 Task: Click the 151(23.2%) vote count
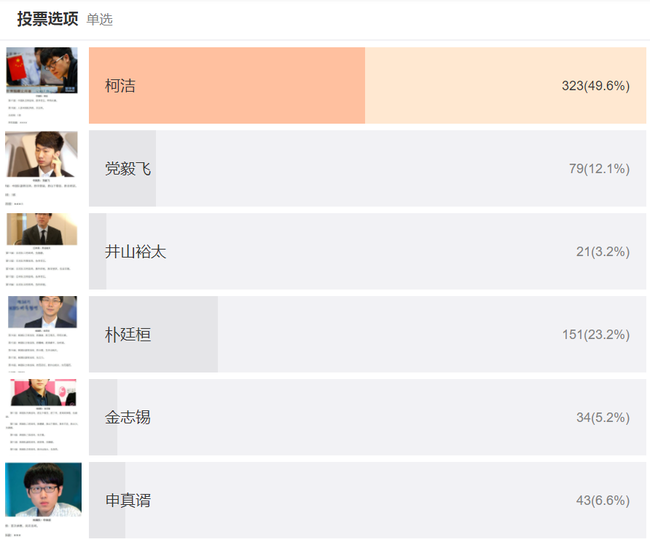[596, 335]
